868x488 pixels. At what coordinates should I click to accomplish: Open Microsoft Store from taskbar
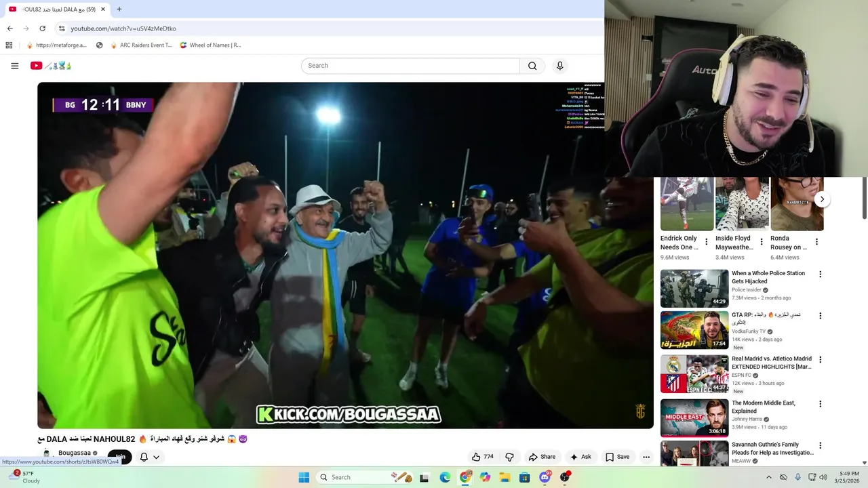(x=524, y=477)
